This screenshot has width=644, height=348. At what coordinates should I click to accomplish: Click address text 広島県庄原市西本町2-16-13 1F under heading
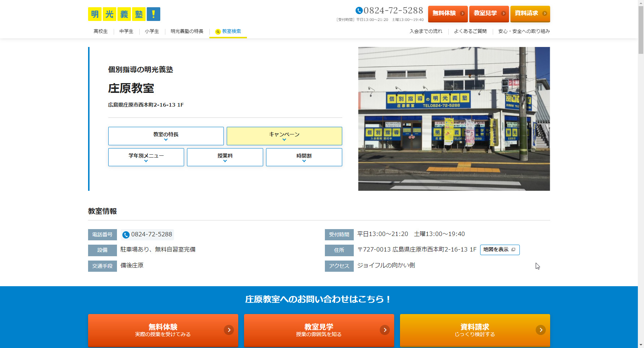pyautogui.click(x=146, y=105)
